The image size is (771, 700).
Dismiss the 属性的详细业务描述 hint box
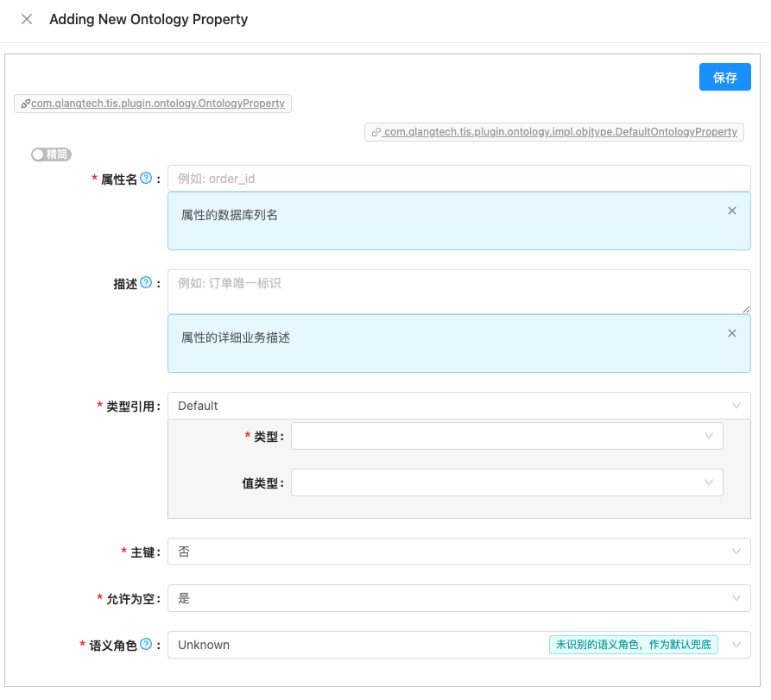coord(731,333)
